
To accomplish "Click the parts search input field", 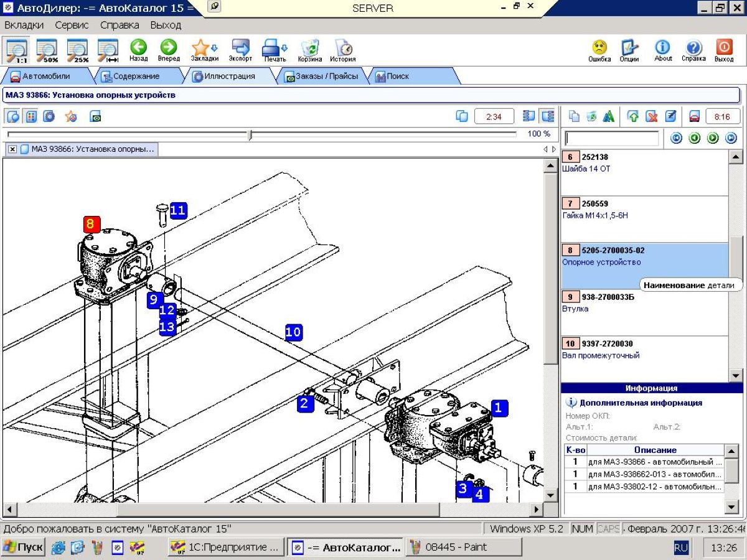I will point(612,138).
